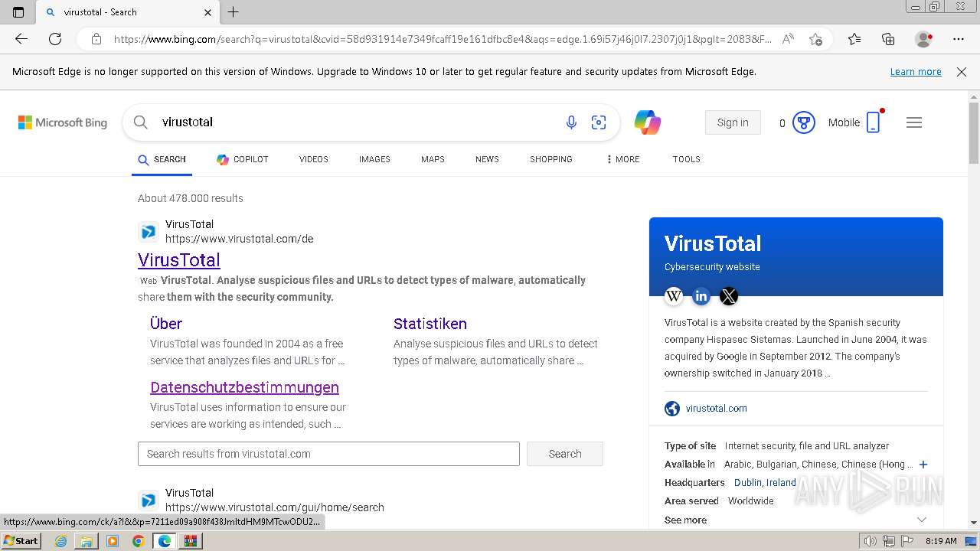Switch to the MAPS tab
Viewport: 980px width, 551px height.
point(433,160)
